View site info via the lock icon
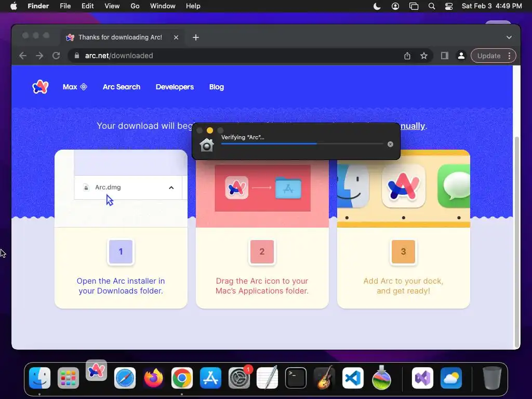Screen dimensions: 532x399 click(x=77, y=56)
